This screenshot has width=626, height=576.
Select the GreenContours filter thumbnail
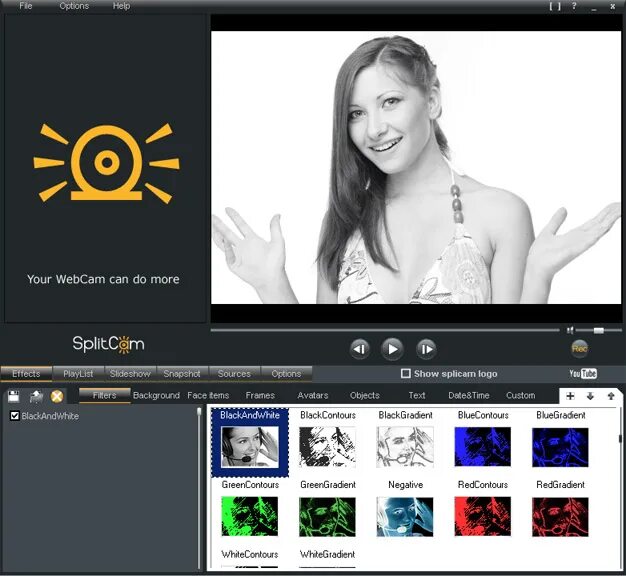coord(250,516)
